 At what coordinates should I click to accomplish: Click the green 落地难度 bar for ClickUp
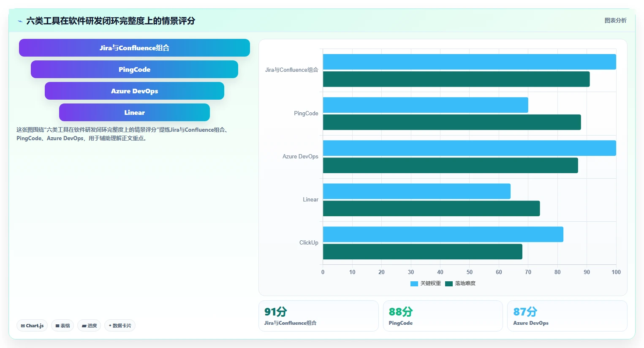point(423,251)
